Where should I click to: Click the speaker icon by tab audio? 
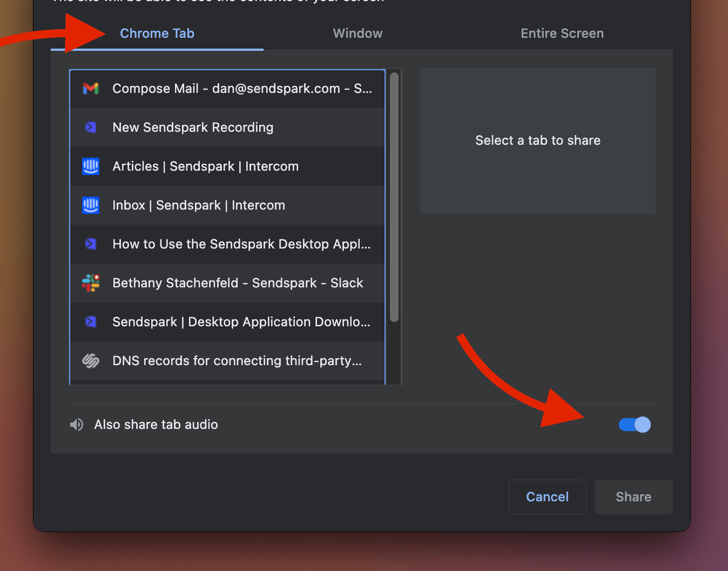pos(77,425)
